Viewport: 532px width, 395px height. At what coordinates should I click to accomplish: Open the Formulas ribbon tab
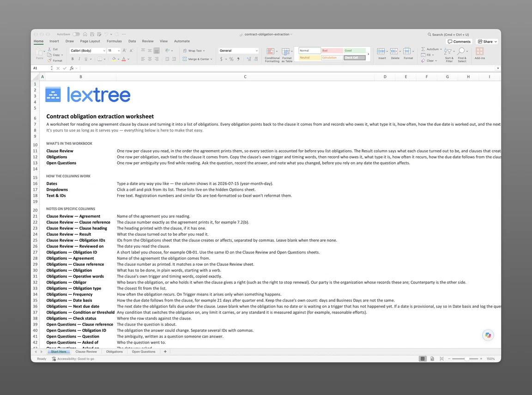coord(114,41)
